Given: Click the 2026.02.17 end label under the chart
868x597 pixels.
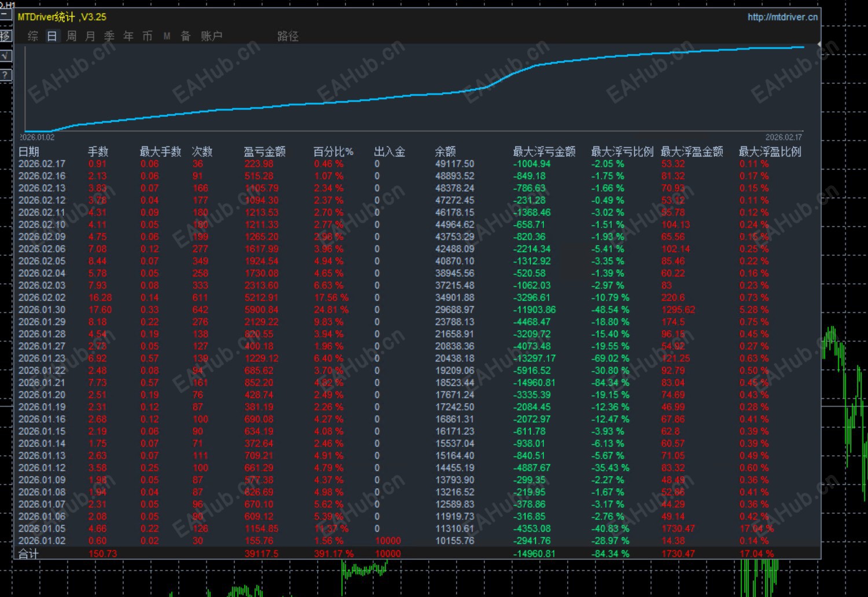Looking at the screenshot, I should point(784,138).
